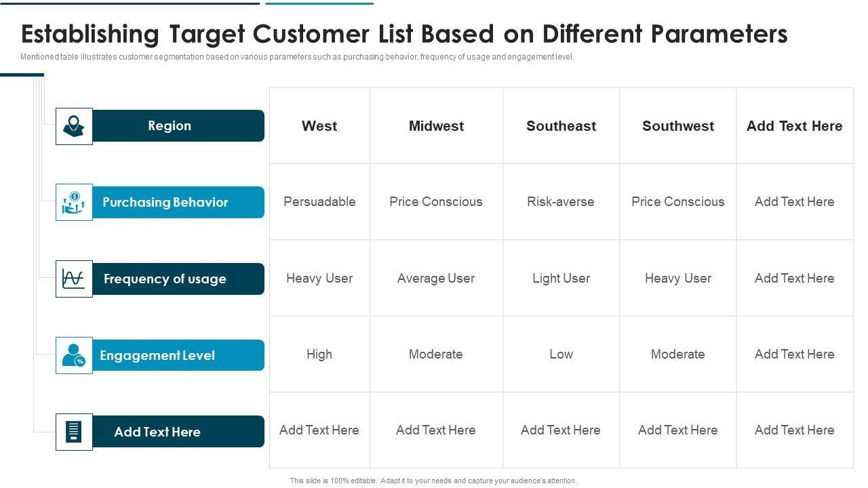This screenshot has width=868, height=488.
Task: Click the Low engagement cell
Action: [x=561, y=354]
